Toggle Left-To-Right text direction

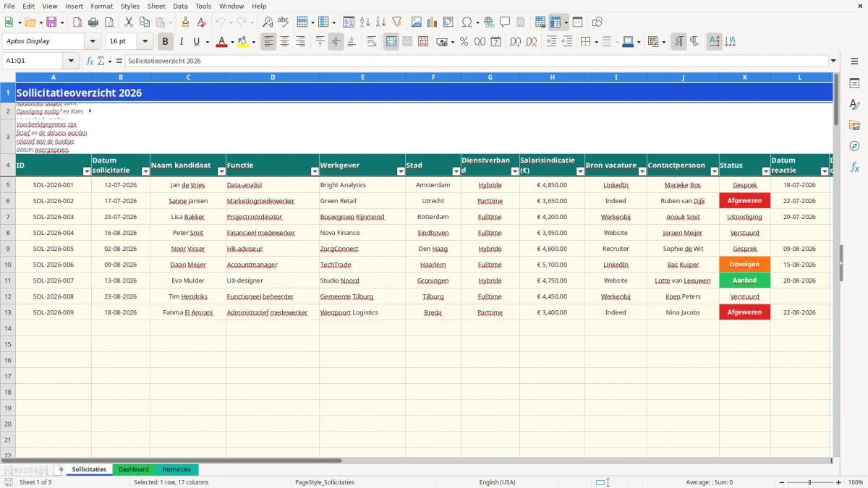[x=678, y=42]
